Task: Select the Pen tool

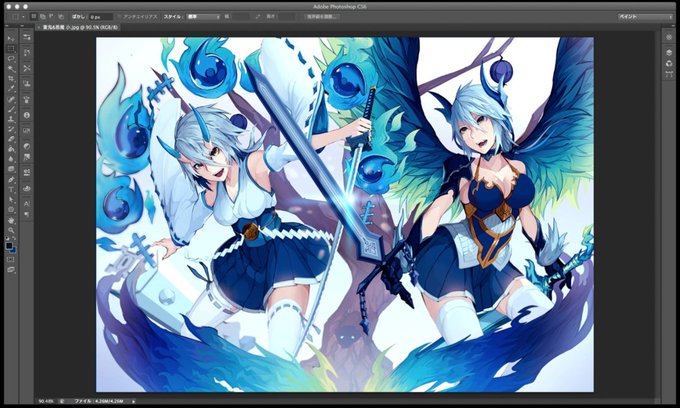Action: pyautogui.click(x=11, y=180)
